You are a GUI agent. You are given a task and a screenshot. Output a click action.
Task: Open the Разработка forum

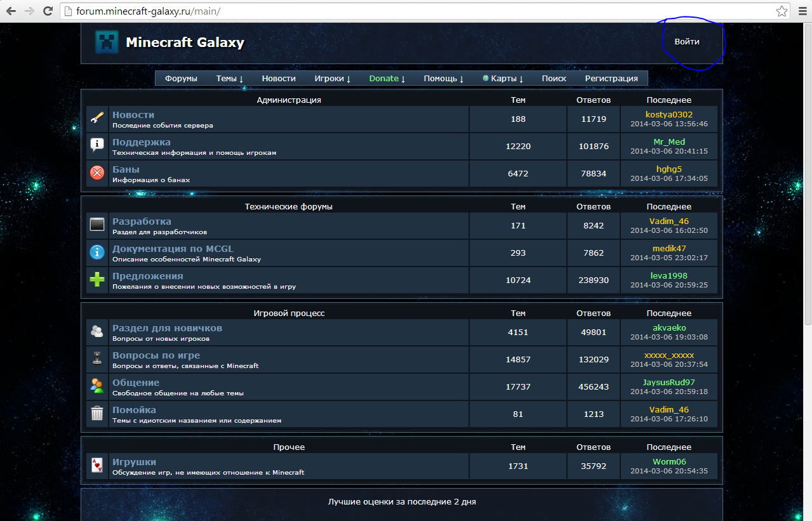point(142,221)
